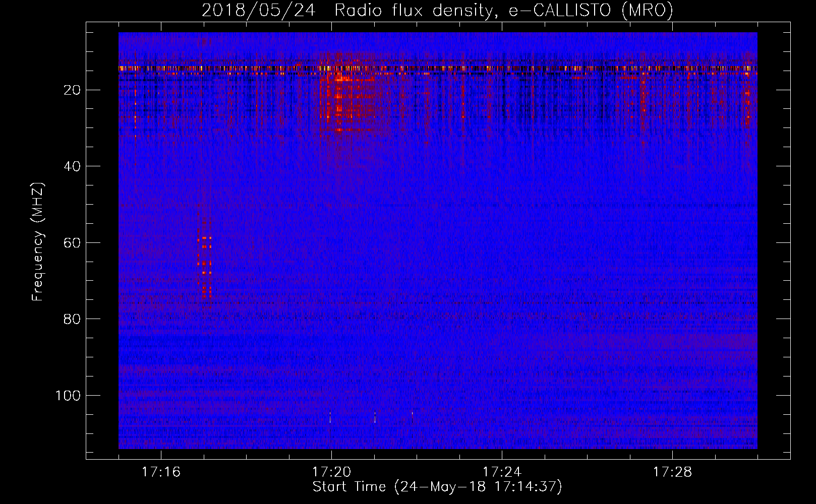Click the y-axis tick label '40'
Viewport: 816px width, 504px height.
(x=73, y=166)
